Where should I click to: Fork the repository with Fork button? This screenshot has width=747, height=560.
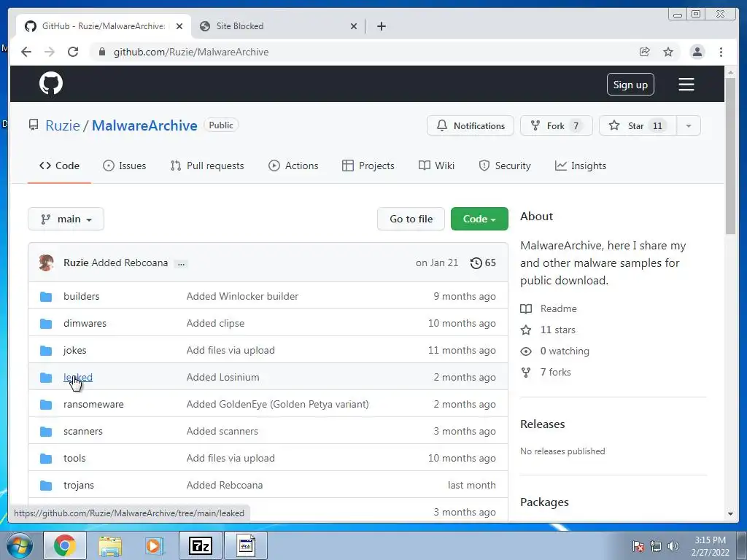(x=556, y=125)
